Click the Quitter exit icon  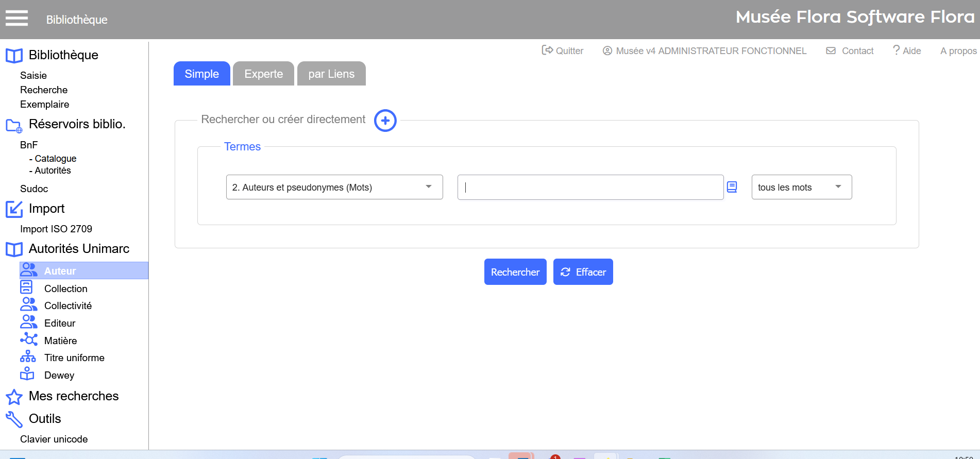click(547, 50)
